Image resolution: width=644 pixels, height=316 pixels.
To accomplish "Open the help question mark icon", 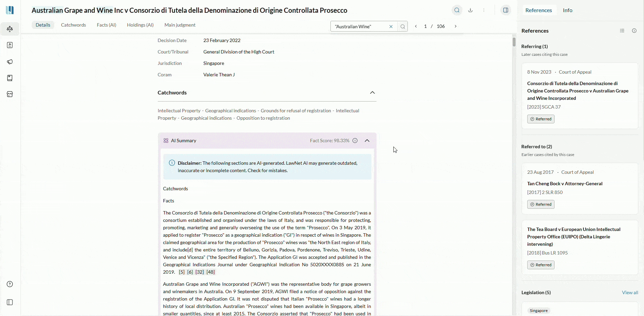I will 10,284.
